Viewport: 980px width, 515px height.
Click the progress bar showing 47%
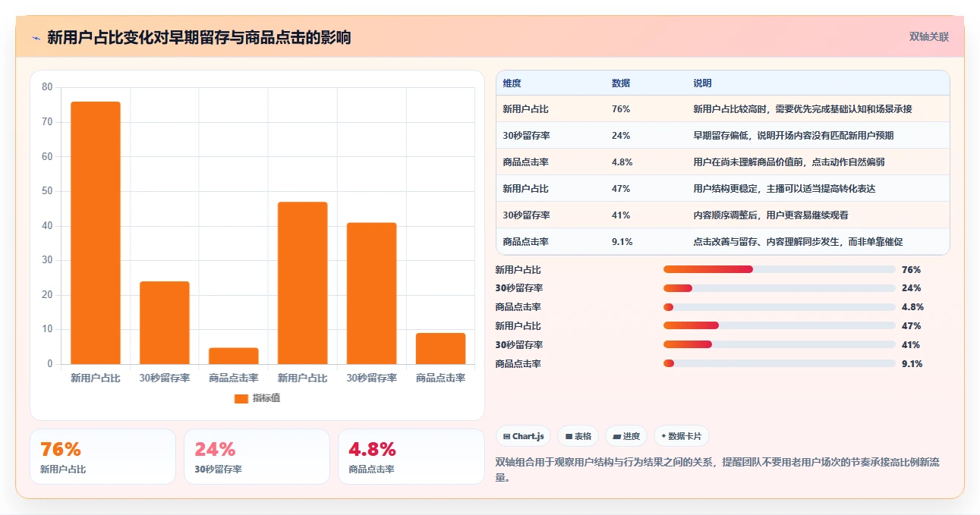coord(780,326)
